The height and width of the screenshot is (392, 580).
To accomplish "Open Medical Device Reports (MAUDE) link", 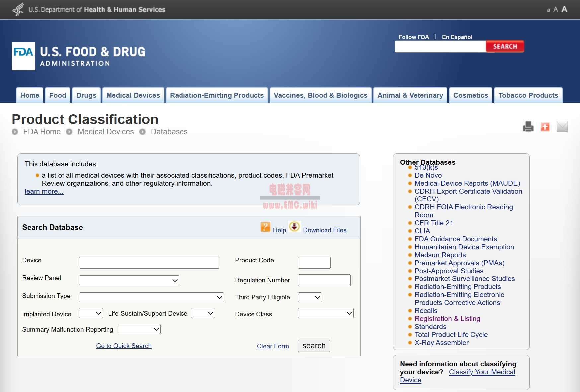I will (467, 183).
